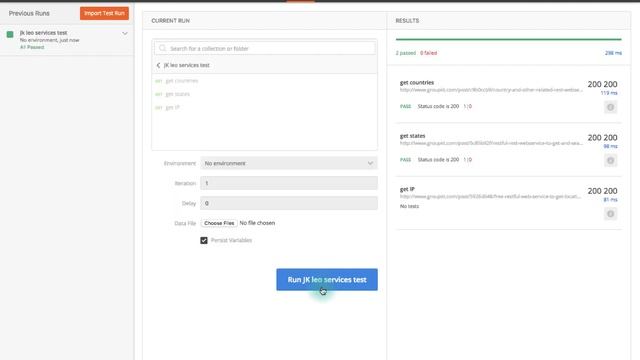The image size is (640, 360).
Task: Click the get IP request URL
Action: [x=490, y=196]
